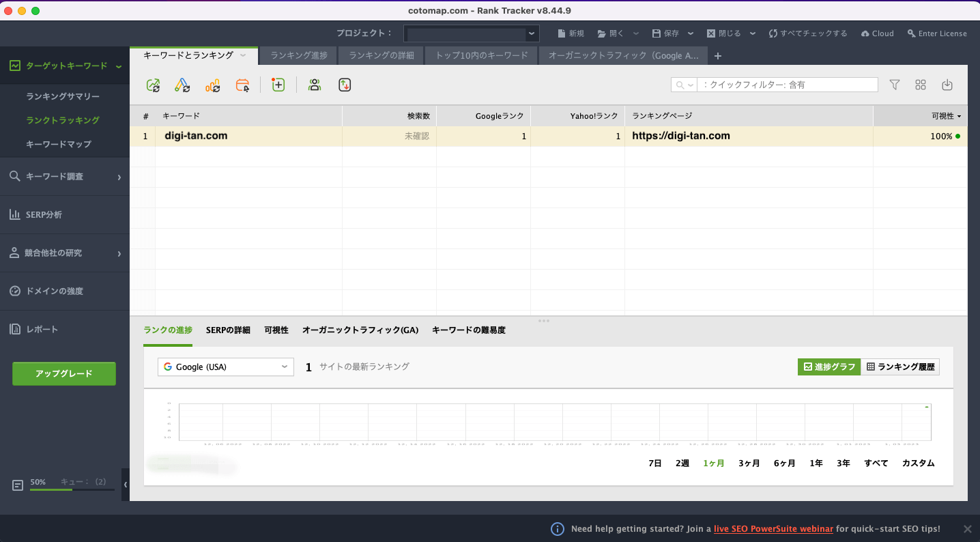Image resolution: width=980 pixels, height=542 pixels.
Task: Select キーワードマップ in sidebar
Action: click(x=59, y=144)
